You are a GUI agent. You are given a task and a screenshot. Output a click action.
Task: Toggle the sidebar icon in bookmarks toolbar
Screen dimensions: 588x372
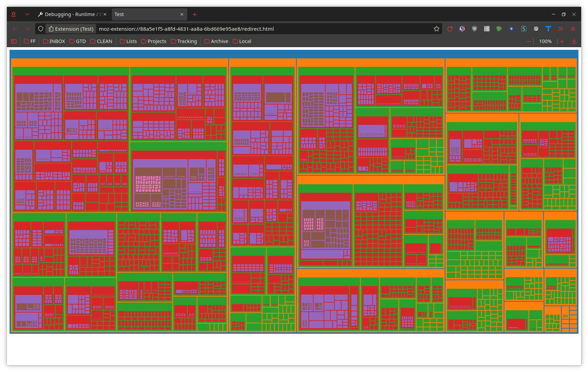(x=14, y=42)
